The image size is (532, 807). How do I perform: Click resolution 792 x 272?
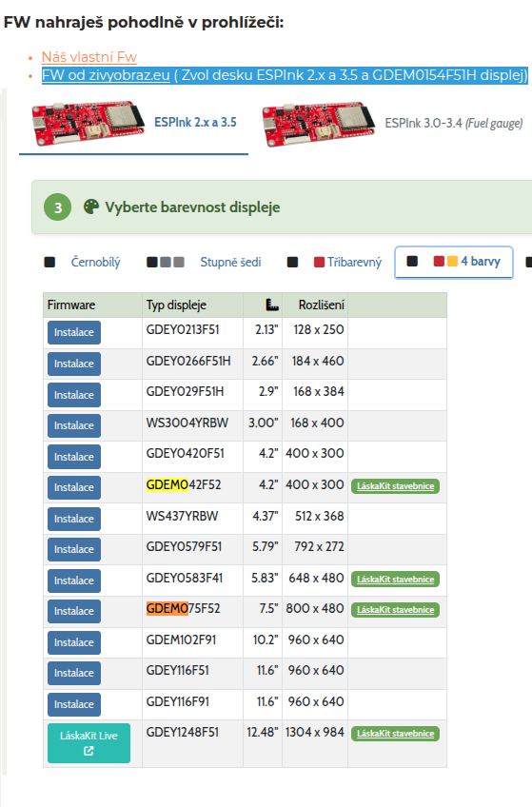point(319,546)
